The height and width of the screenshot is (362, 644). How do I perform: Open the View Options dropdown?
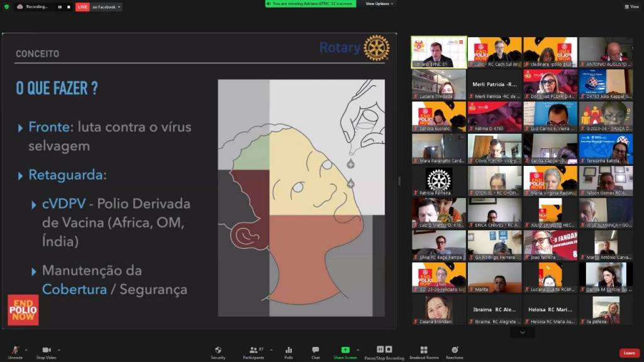tap(379, 4)
